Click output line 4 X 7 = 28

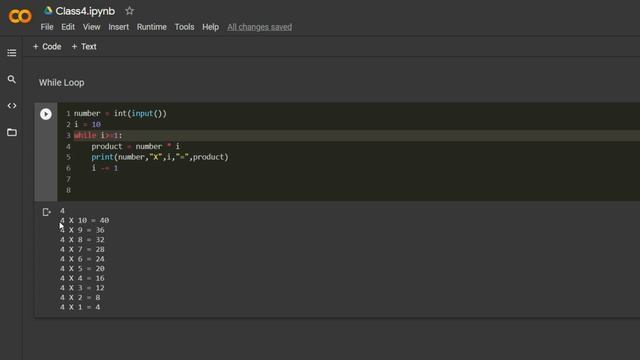click(x=82, y=249)
